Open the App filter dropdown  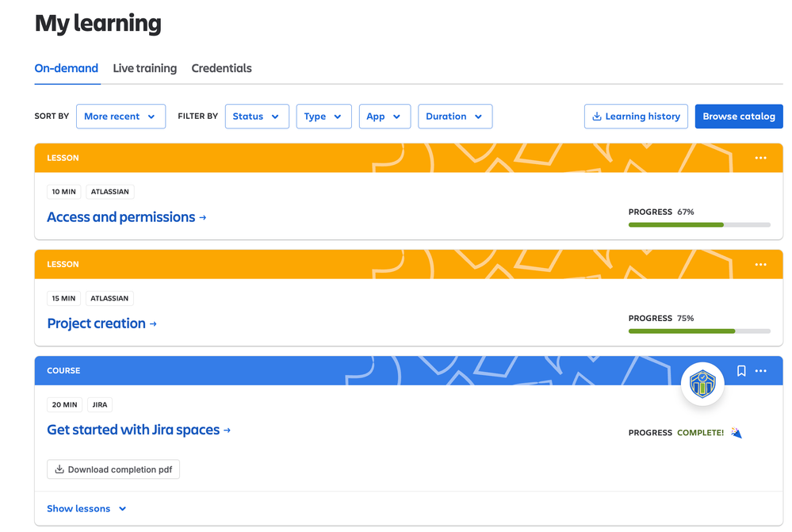385,117
